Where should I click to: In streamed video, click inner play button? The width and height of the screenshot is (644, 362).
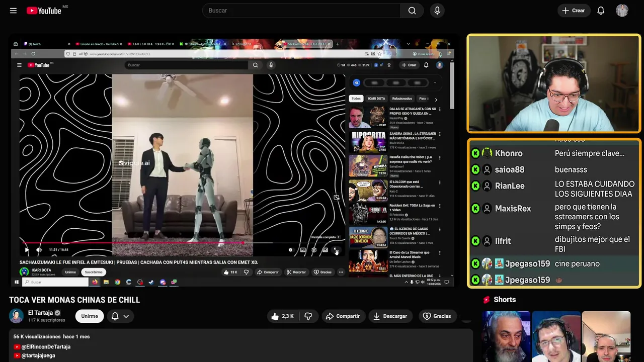(x=27, y=250)
